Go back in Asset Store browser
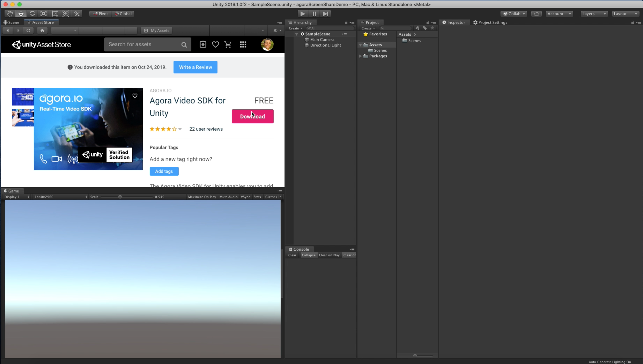The width and height of the screenshot is (643, 364). coord(8,31)
